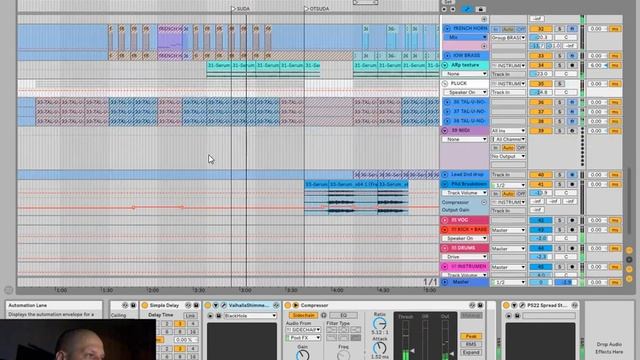Set 39 MIDI monitoring to Off

[521, 148]
